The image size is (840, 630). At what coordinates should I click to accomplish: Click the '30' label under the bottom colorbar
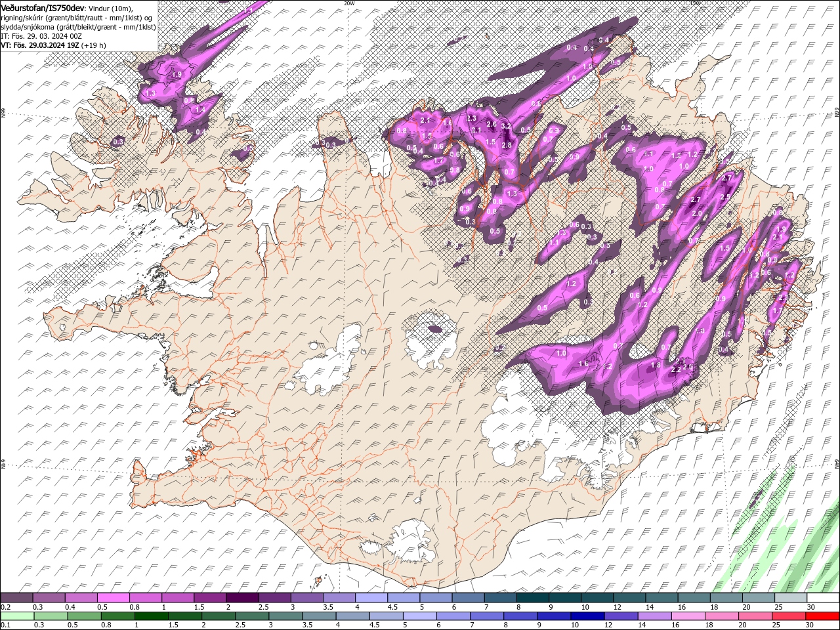[x=810, y=625]
